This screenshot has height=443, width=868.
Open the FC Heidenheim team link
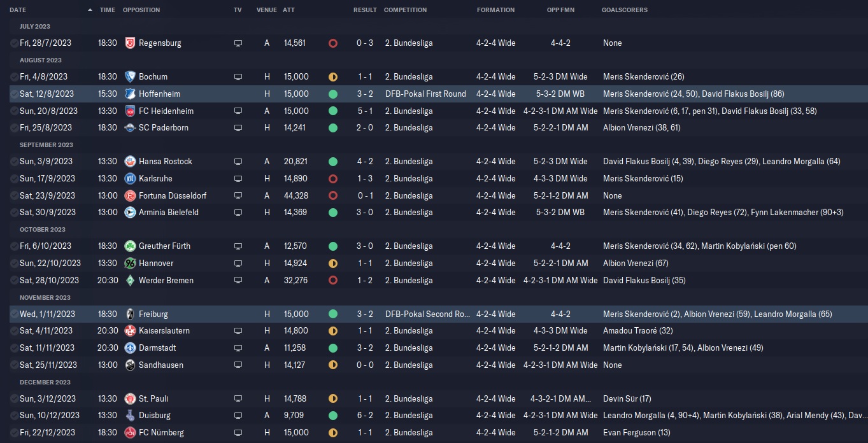pyautogui.click(x=166, y=111)
